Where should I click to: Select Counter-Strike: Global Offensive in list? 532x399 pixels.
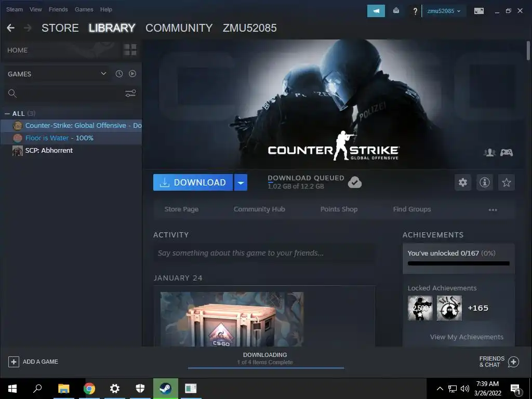(71, 126)
